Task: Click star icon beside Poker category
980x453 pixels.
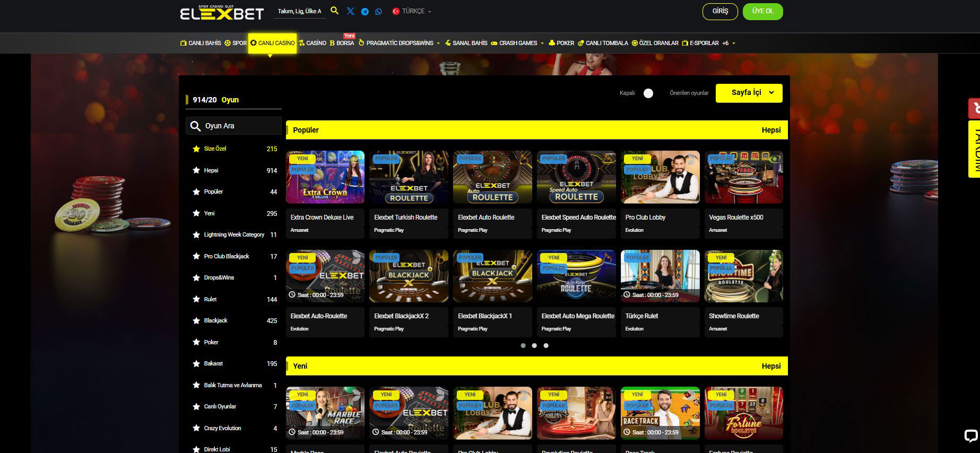Action: pyautogui.click(x=196, y=342)
